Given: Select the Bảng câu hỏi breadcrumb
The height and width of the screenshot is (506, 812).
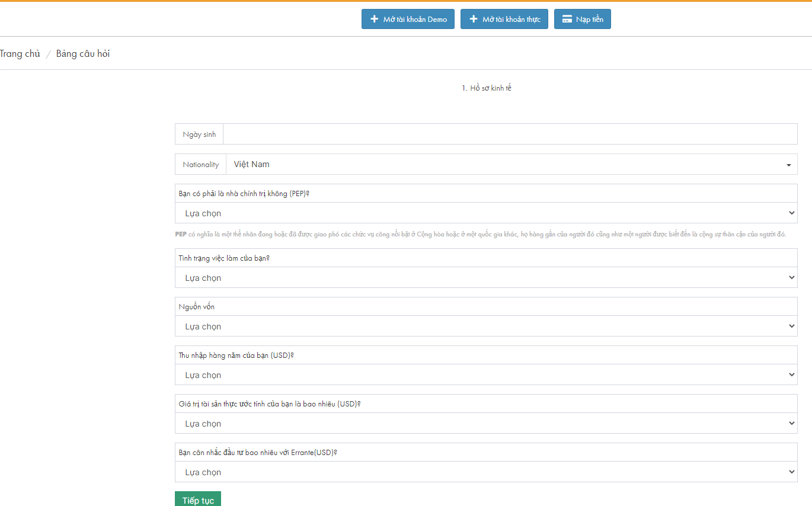Looking at the screenshot, I should 83,54.
